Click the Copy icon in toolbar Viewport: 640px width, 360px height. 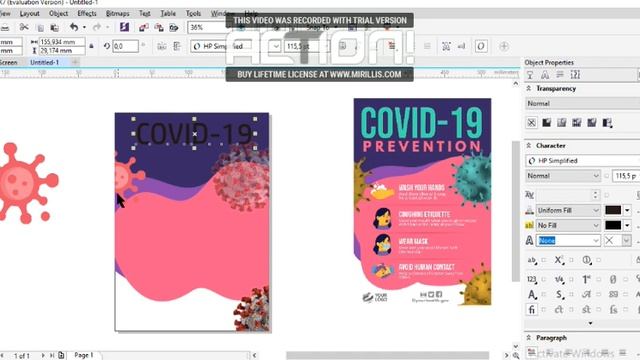tap(40, 28)
